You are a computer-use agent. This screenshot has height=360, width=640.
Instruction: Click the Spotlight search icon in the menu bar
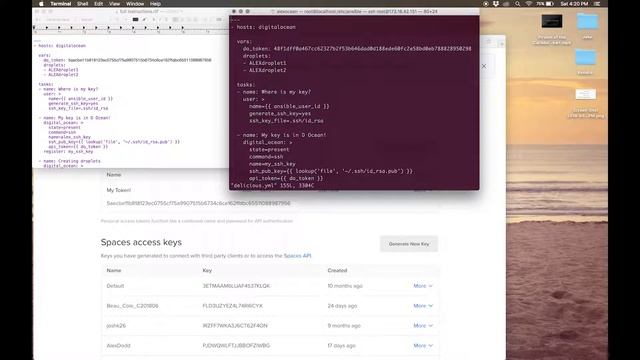pyautogui.click(x=518, y=4)
